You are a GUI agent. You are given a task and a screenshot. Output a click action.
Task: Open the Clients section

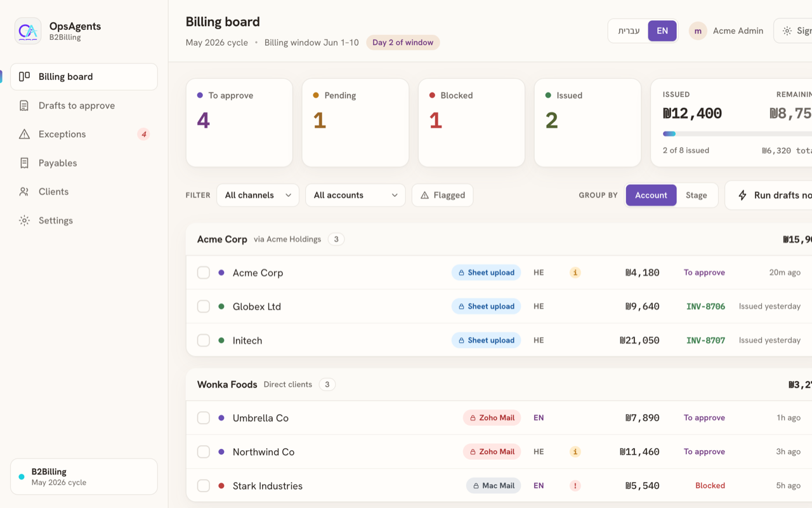pyautogui.click(x=84, y=192)
